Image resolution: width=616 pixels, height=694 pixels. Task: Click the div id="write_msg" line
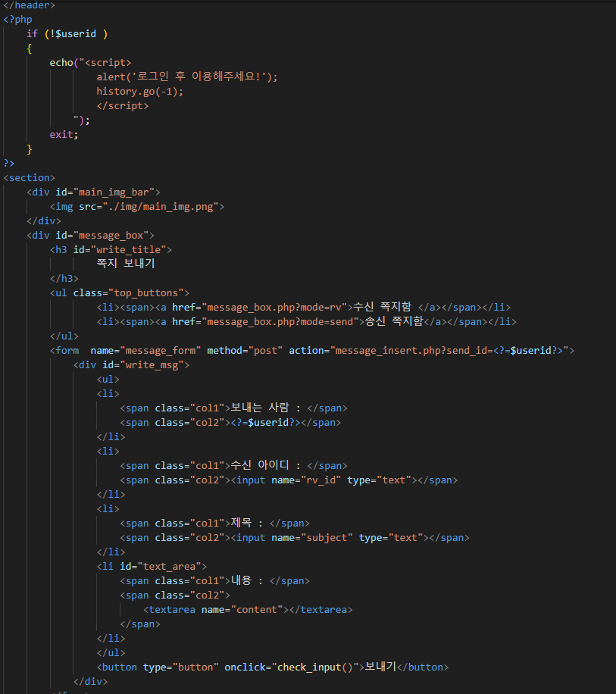pyautogui.click(x=131, y=364)
